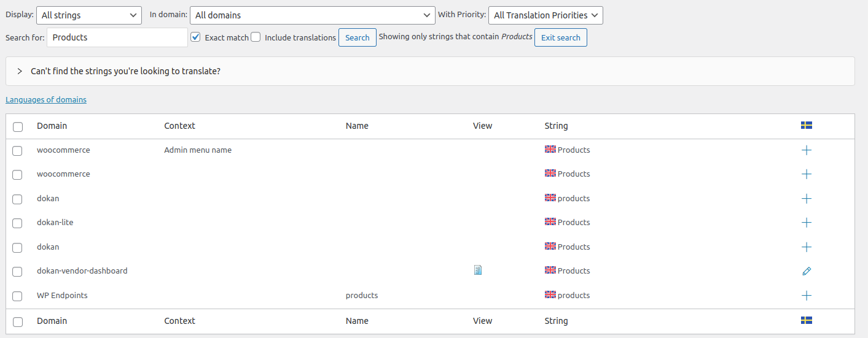Image resolution: width=868 pixels, height=338 pixels.
Task: Edit translation pencil for dokan-vendor-dashboard
Action: pos(807,271)
